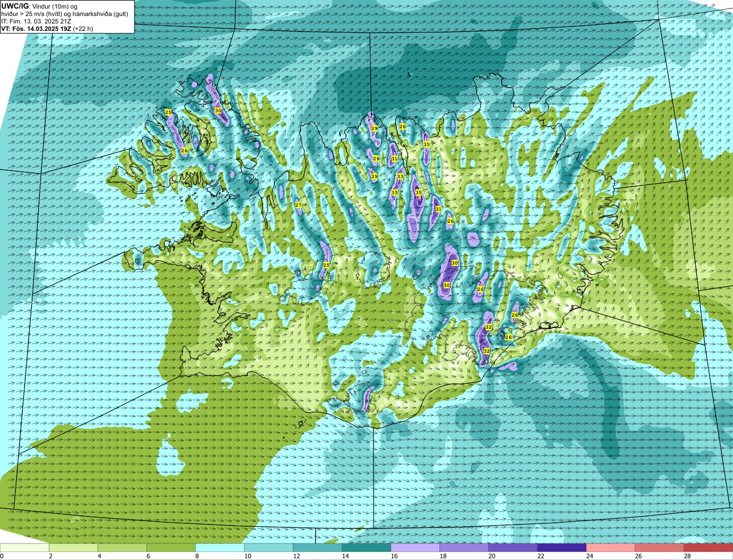
Task: Click the legend scale value 16
Action: pyautogui.click(x=393, y=556)
